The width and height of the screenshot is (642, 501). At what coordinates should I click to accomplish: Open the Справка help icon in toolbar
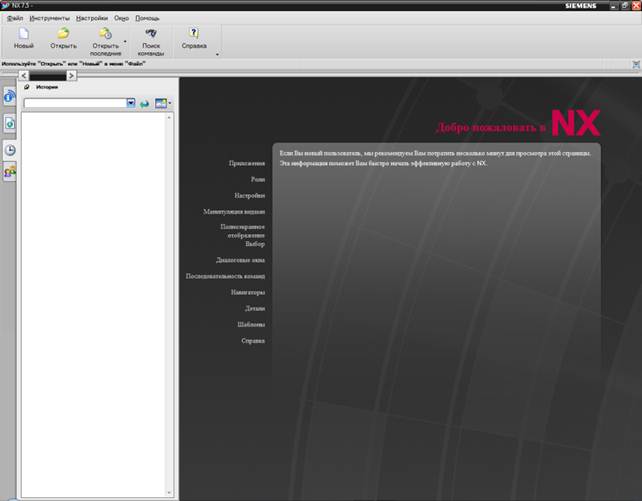point(194,34)
